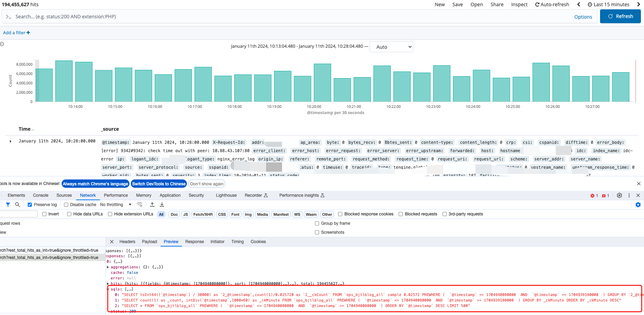Check the Invert filter checkbox
The image size is (644, 315).
44,214
